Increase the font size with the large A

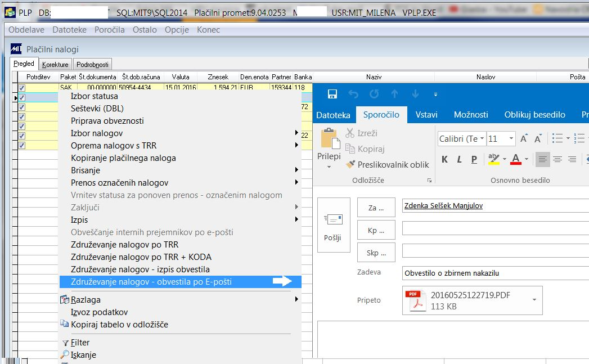[524, 138]
